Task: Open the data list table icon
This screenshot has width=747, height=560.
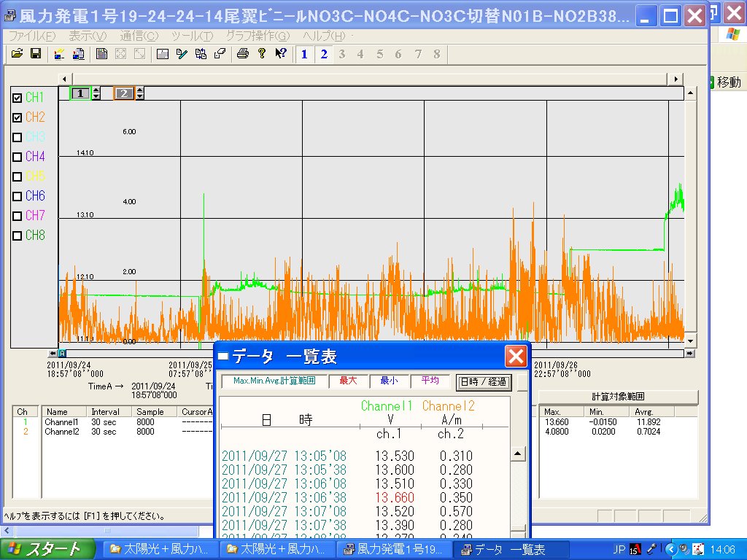Action: (x=163, y=53)
